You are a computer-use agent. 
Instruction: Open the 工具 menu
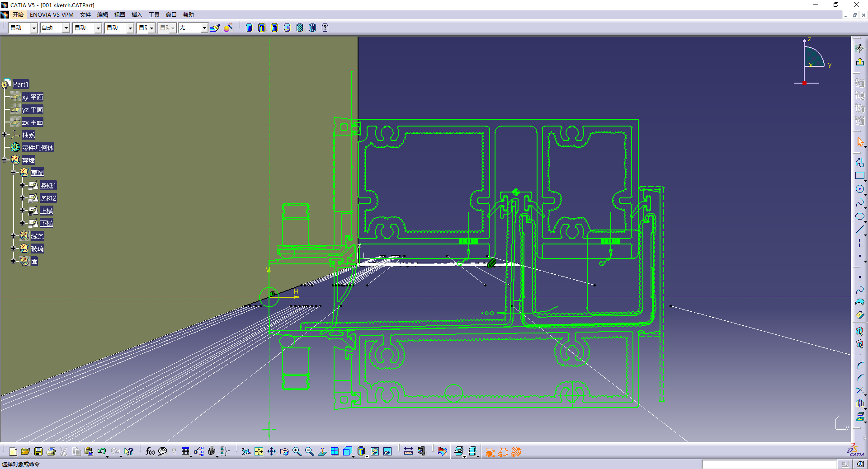154,15
